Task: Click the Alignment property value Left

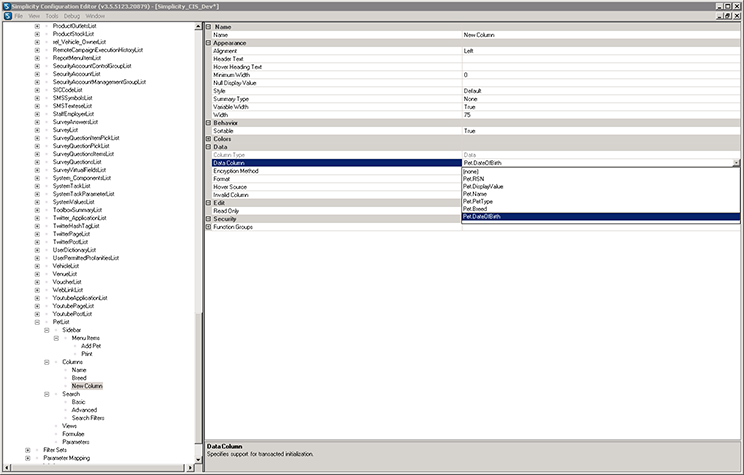Action: [601, 51]
